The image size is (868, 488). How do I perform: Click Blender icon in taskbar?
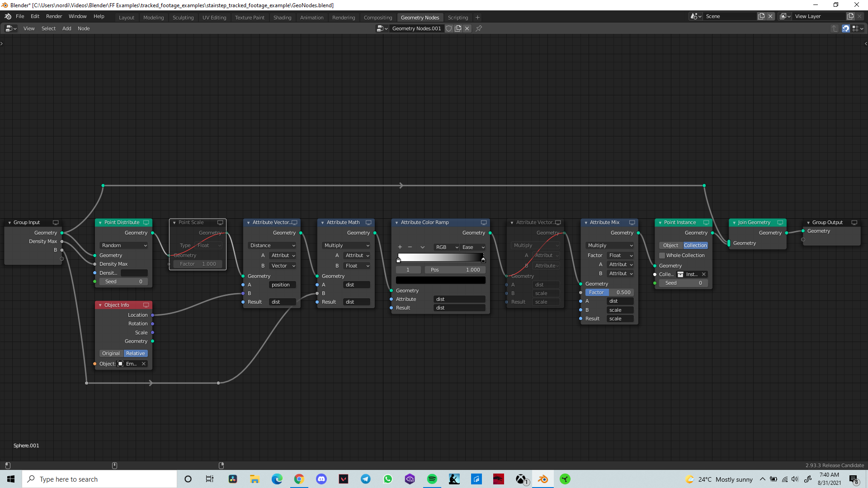(542, 479)
